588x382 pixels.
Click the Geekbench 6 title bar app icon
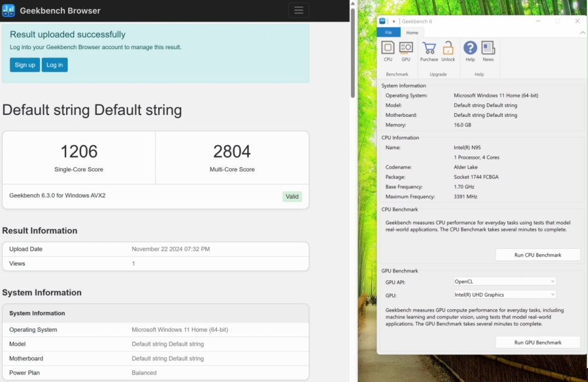click(382, 21)
